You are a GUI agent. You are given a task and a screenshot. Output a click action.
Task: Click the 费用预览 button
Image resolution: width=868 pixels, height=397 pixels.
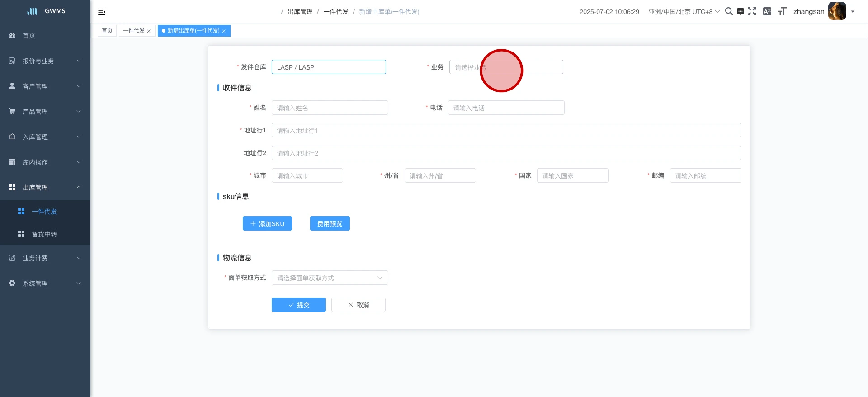click(x=330, y=223)
